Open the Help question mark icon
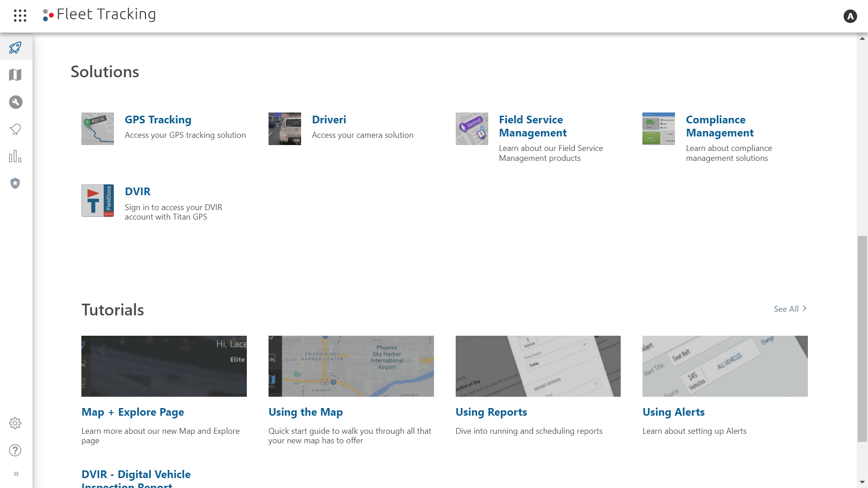 pyautogui.click(x=15, y=450)
